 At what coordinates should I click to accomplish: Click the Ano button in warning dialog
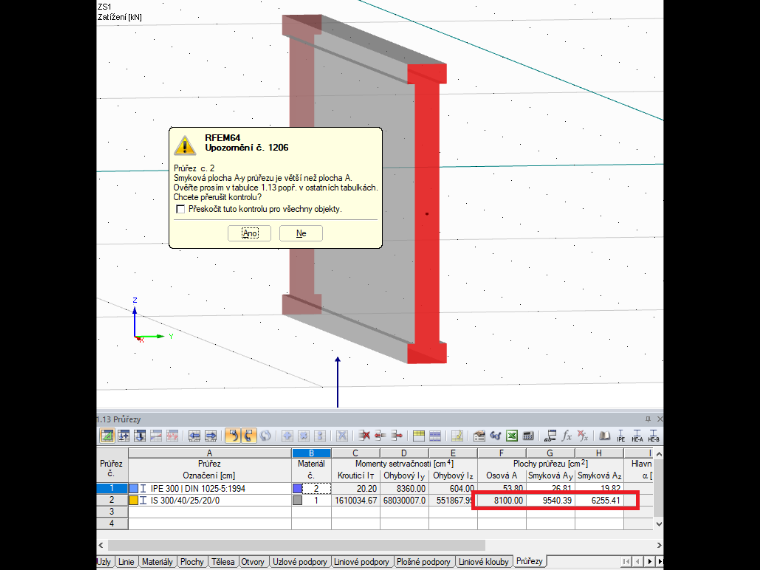(x=249, y=233)
